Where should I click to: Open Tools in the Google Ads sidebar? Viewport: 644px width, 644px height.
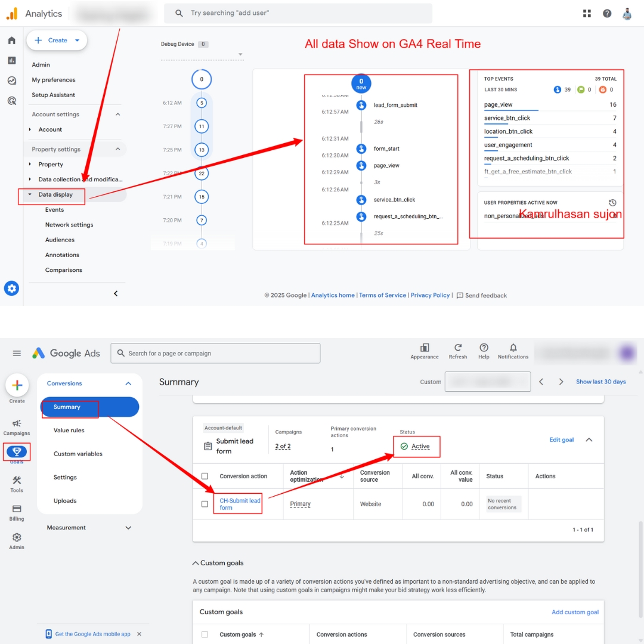click(x=17, y=484)
